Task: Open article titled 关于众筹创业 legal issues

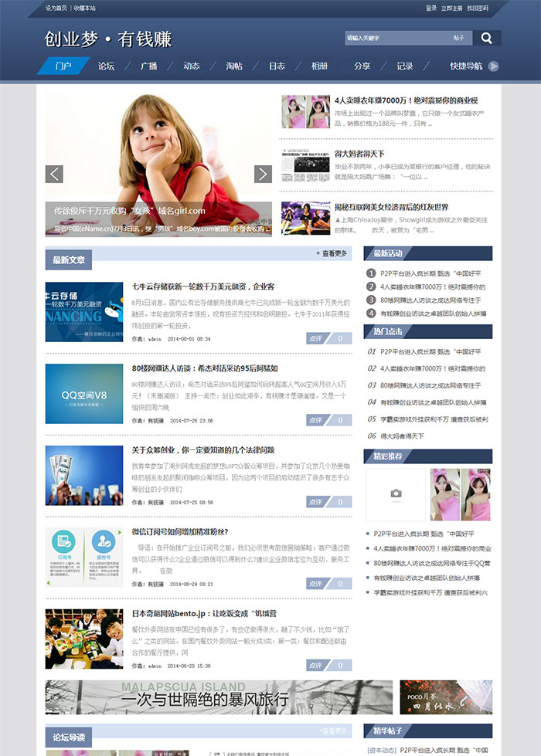Action: [203, 449]
